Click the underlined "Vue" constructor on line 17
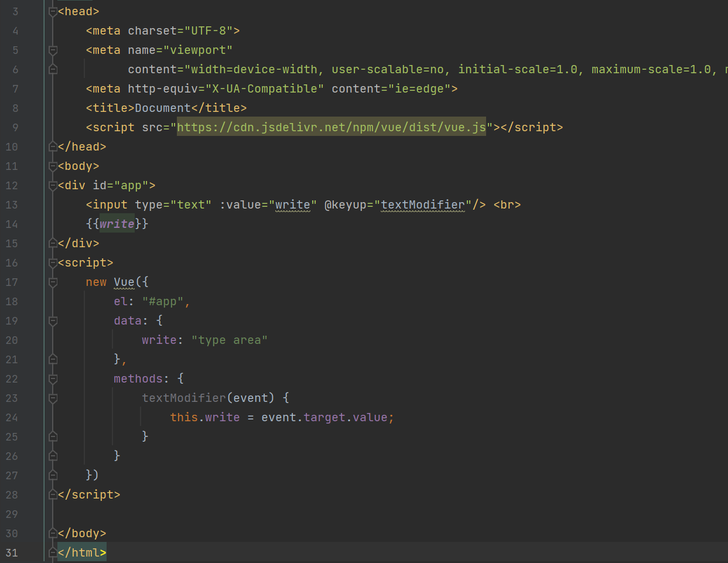 pos(124,282)
